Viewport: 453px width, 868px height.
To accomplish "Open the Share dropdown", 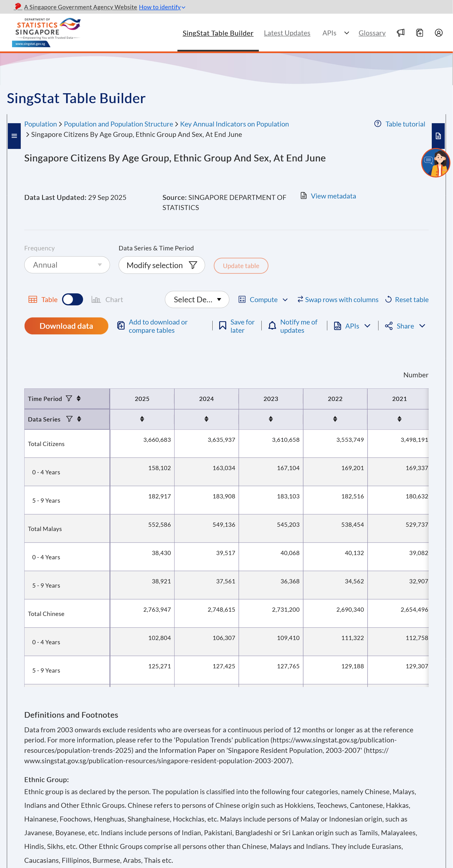I will click(x=405, y=326).
